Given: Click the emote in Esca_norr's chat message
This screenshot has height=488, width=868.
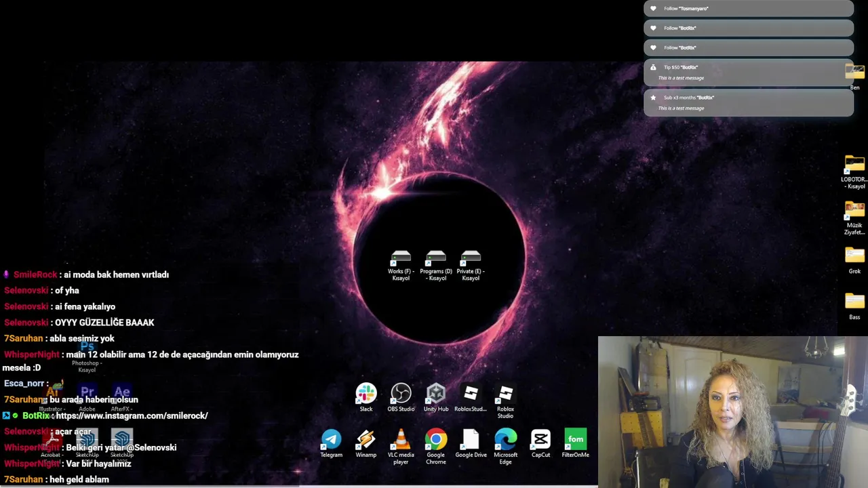Looking at the screenshot, I should 56,384.
